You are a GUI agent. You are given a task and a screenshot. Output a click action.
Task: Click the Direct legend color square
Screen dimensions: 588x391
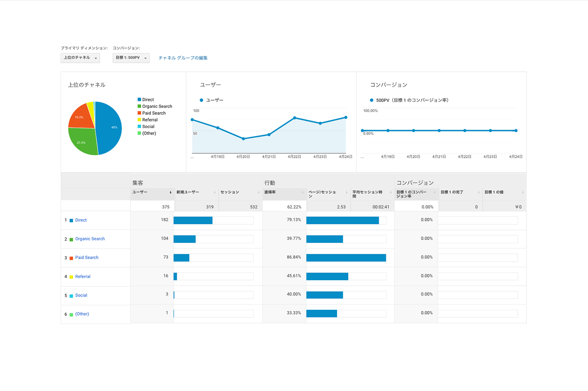[x=139, y=100]
